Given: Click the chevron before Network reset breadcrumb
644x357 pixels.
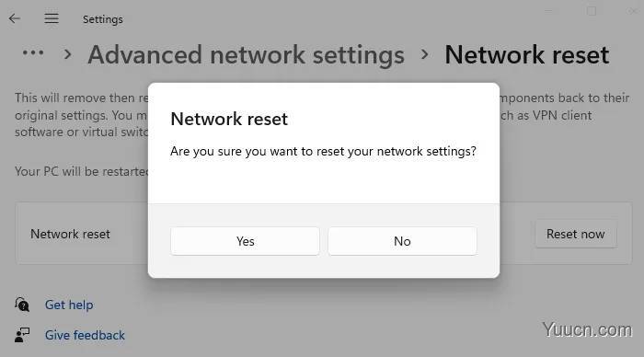Looking at the screenshot, I should click(x=425, y=54).
